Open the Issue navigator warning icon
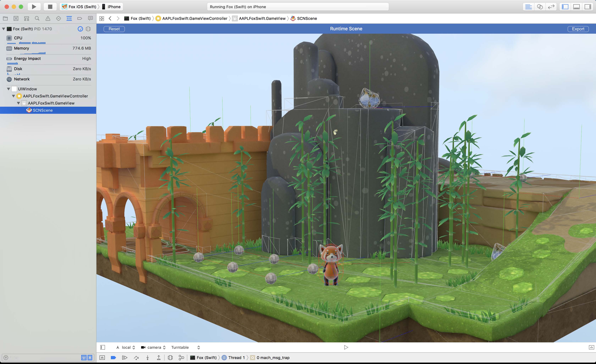This screenshot has width=596, height=364. [48, 18]
